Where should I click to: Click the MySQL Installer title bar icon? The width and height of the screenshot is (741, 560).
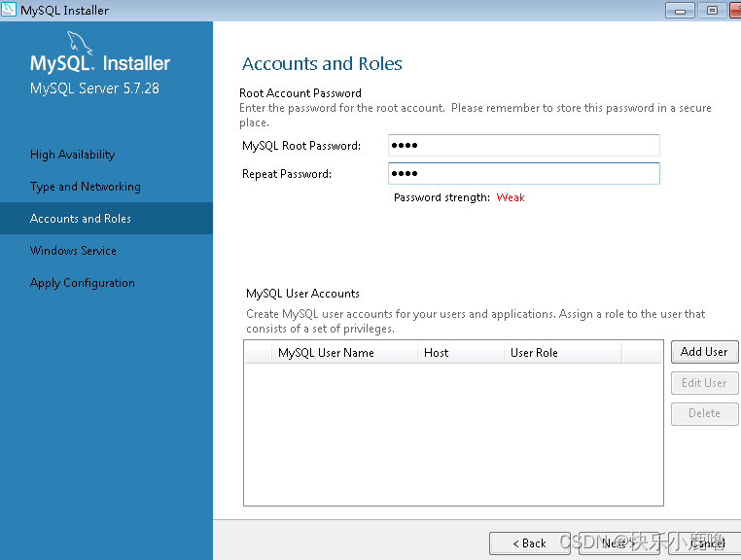pyautogui.click(x=9, y=10)
